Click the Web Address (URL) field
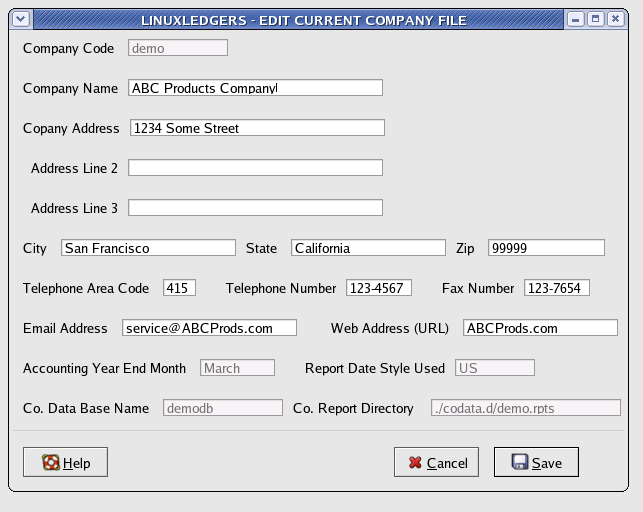The width and height of the screenshot is (643, 512). point(540,328)
